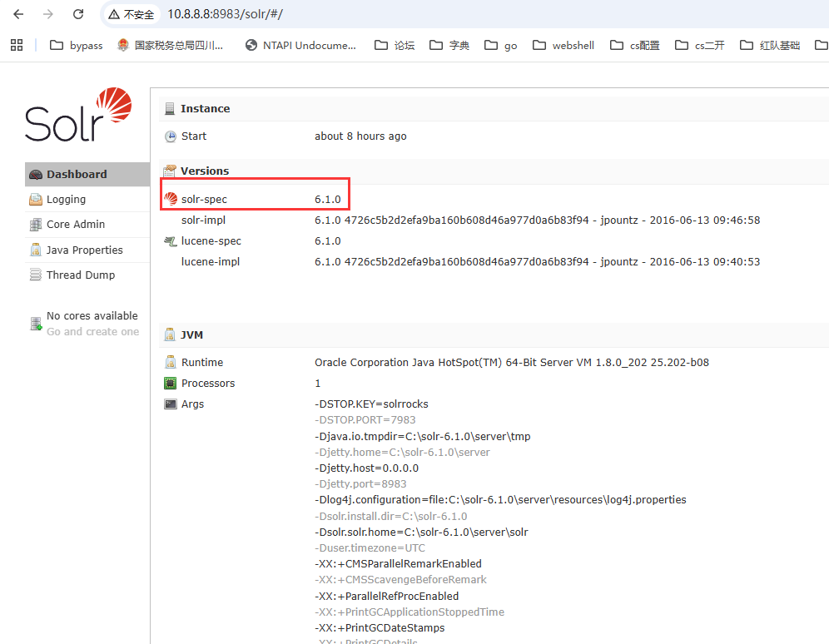
Task: Click the solr-impl version value
Action: click(x=537, y=220)
